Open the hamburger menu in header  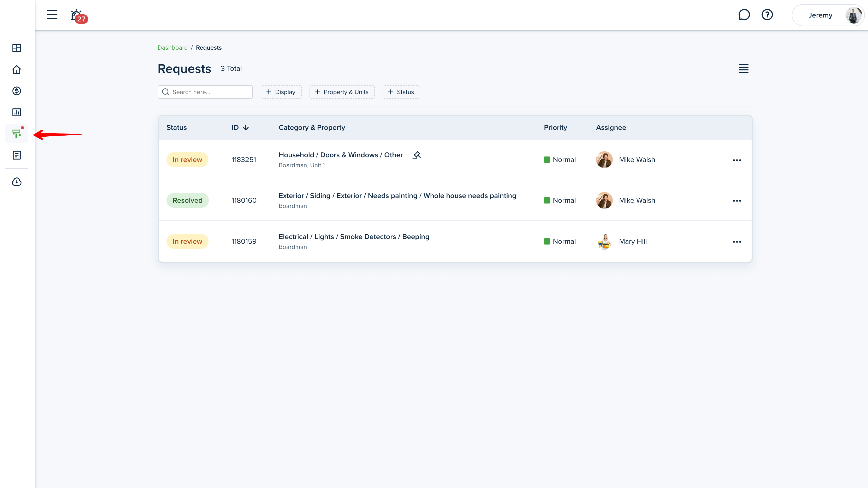pyautogui.click(x=52, y=15)
